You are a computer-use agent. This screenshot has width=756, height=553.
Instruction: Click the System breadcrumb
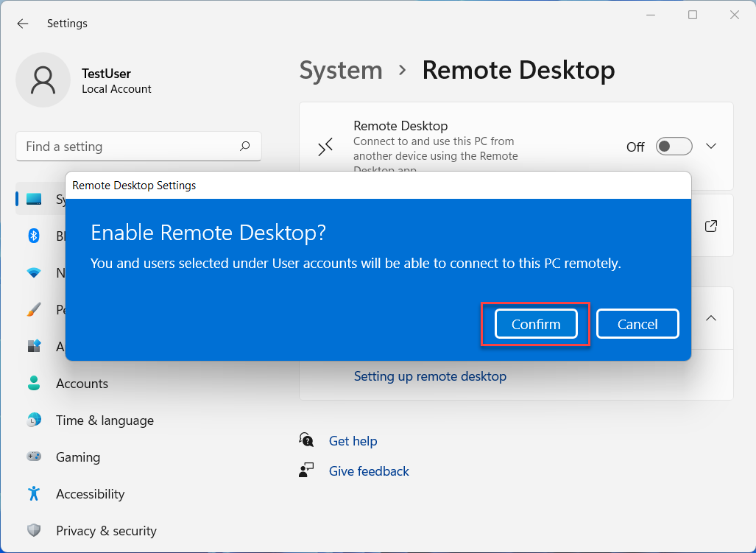pos(341,71)
